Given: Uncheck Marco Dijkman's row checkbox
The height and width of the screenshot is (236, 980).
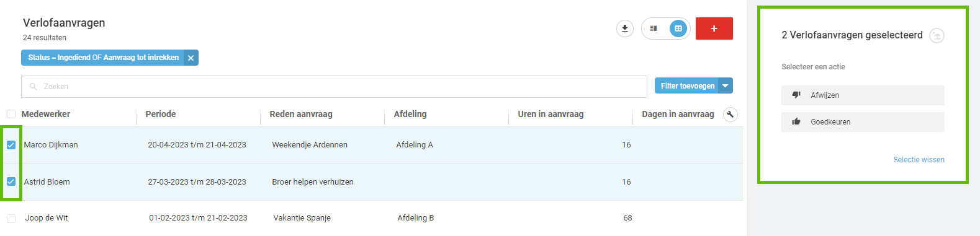Looking at the screenshot, I should point(11,145).
